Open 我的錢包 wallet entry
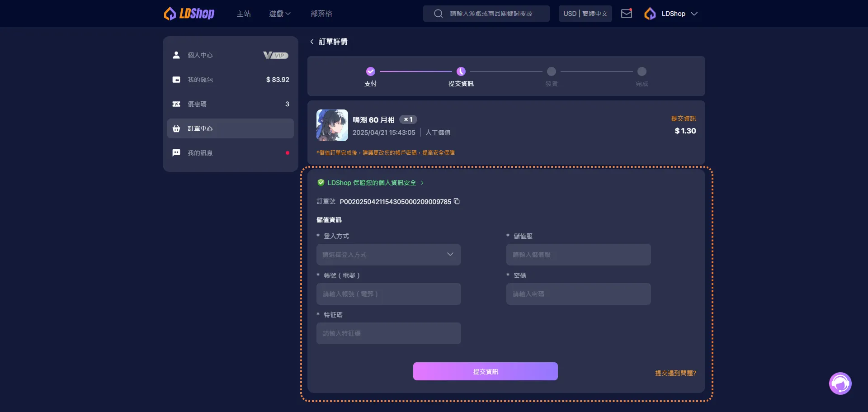The height and width of the screenshot is (412, 868). [231, 80]
